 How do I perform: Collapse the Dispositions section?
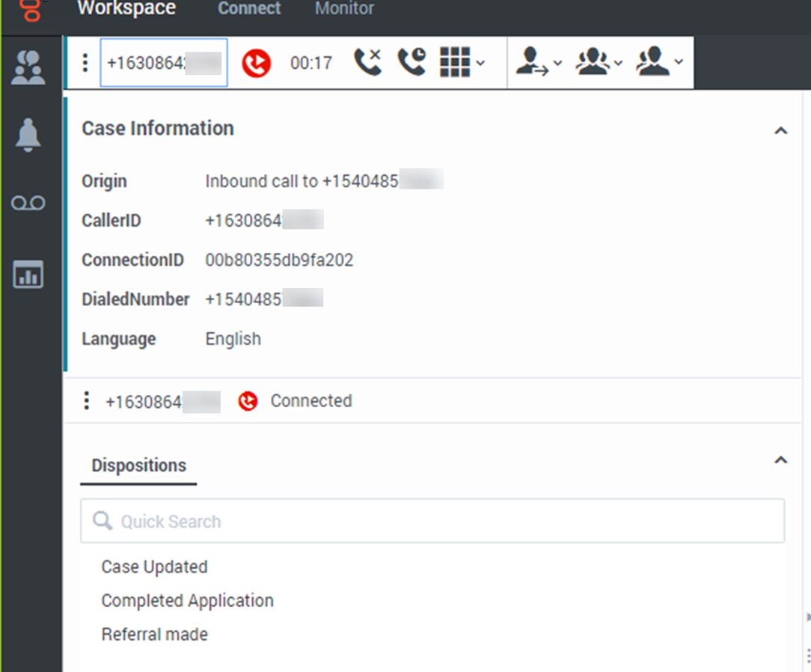click(x=780, y=460)
